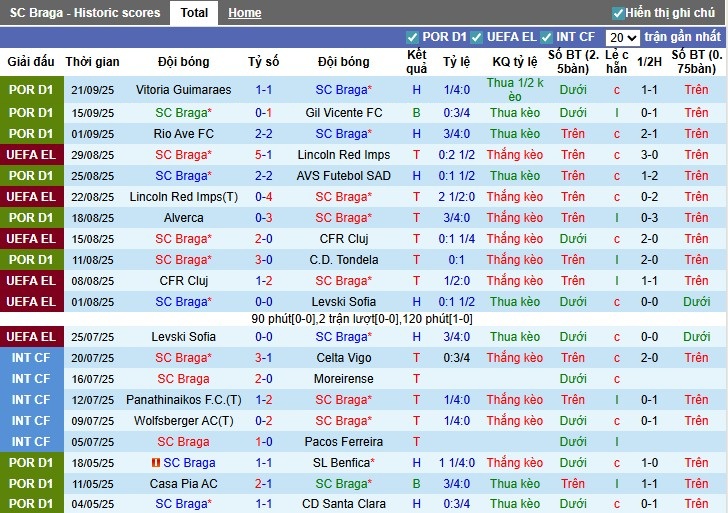The image size is (728, 513).
Task: Open the Casa Pia AC team link
Action: click(x=183, y=484)
